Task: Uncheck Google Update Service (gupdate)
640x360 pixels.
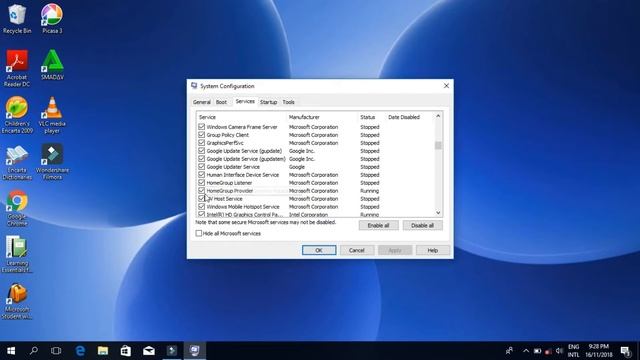Action: (x=202, y=151)
